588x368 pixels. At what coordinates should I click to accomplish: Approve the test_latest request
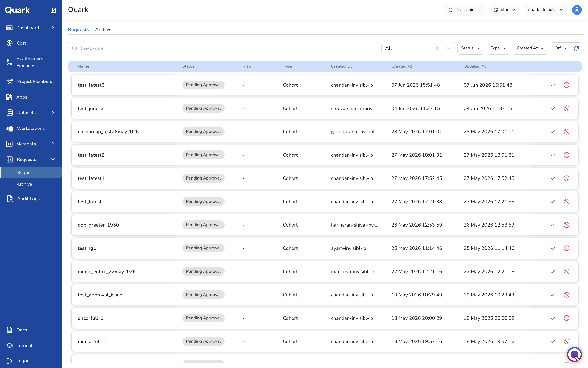coord(553,202)
